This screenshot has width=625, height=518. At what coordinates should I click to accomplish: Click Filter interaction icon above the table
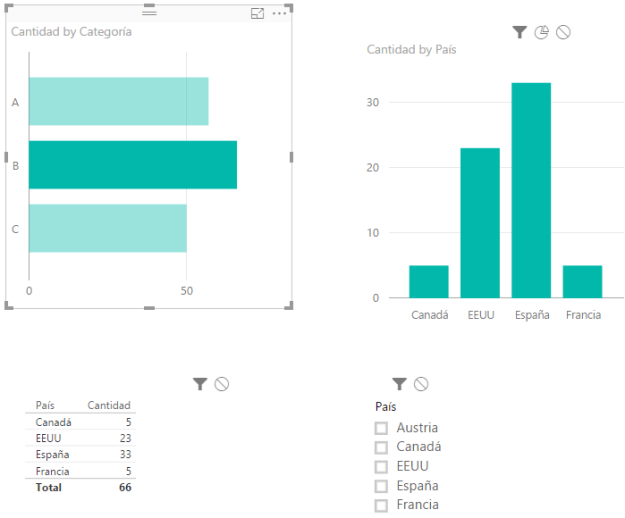coord(200,383)
